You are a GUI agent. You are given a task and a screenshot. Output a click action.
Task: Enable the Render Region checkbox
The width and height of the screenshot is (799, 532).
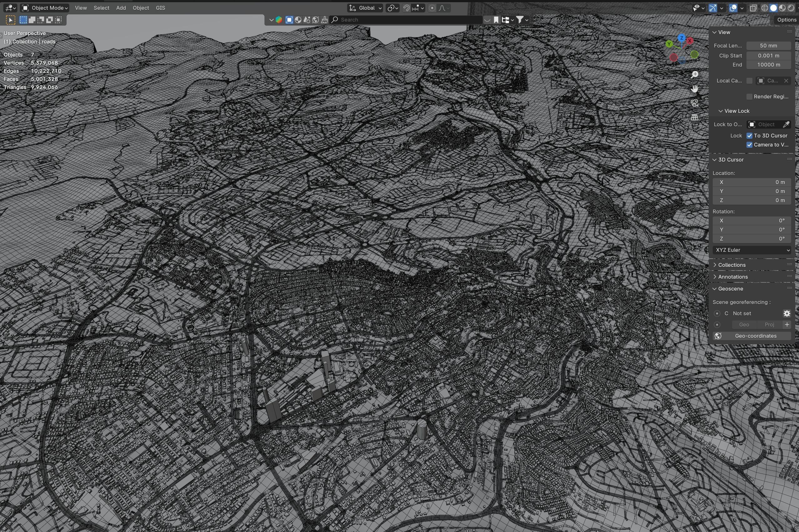pos(749,97)
